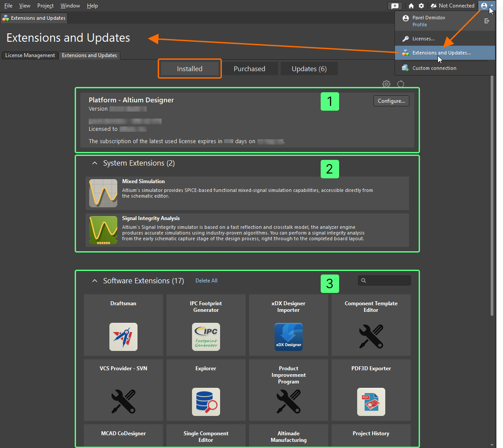Collapse the System Extensions section
This screenshot has height=448, width=503.
[94, 163]
